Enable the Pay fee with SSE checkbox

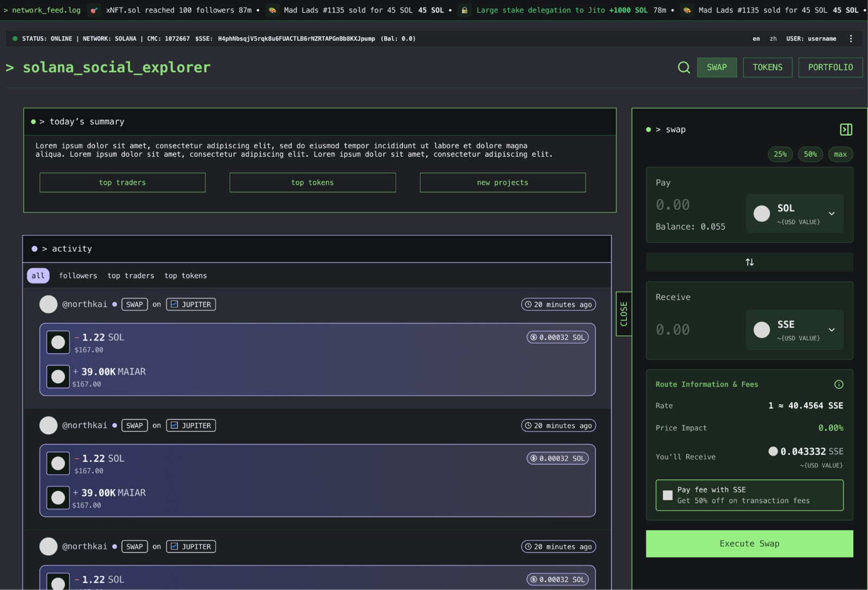pyautogui.click(x=668, y=495)
